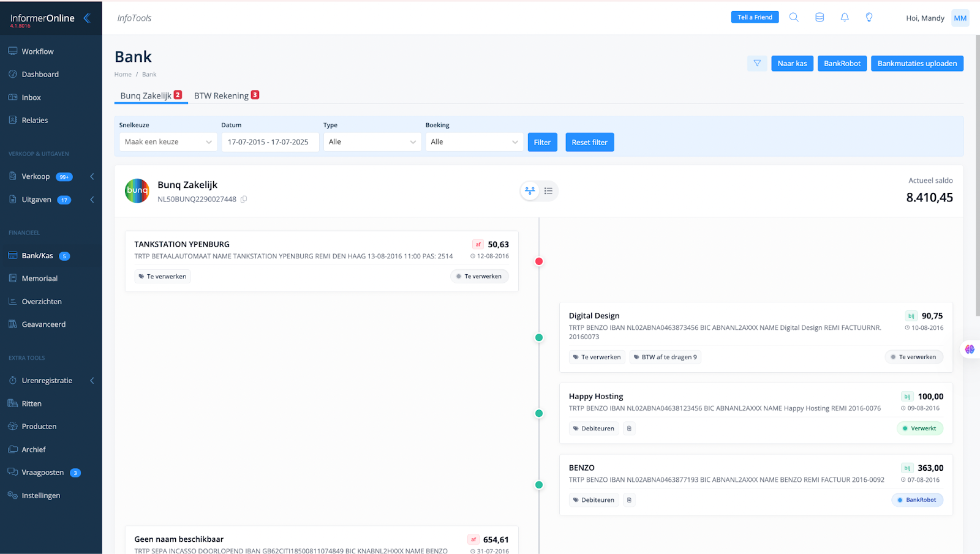Screen dimensions: 980x554
Task: Open the MM user avatar
Action: click(960, 18)
